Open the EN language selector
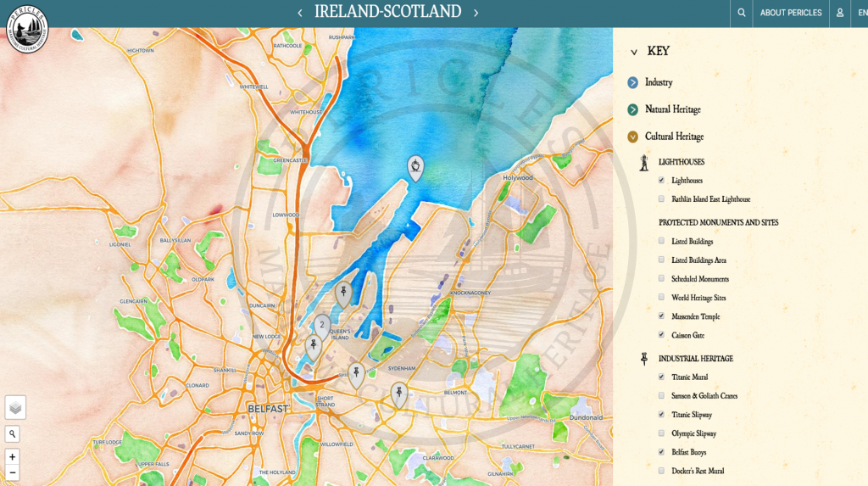The height and width of the screenshot is (486, 868). [x=862, y=13]
